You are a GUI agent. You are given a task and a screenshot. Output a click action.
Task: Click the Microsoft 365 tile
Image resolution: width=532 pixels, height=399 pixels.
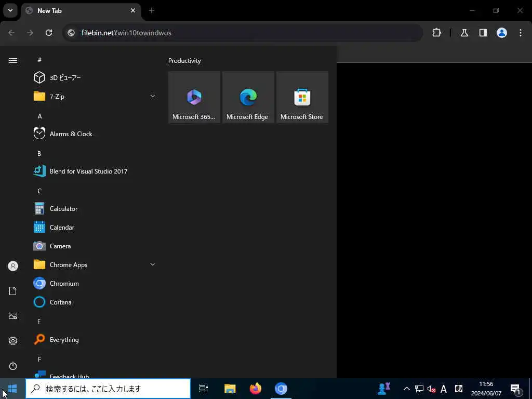194,97
